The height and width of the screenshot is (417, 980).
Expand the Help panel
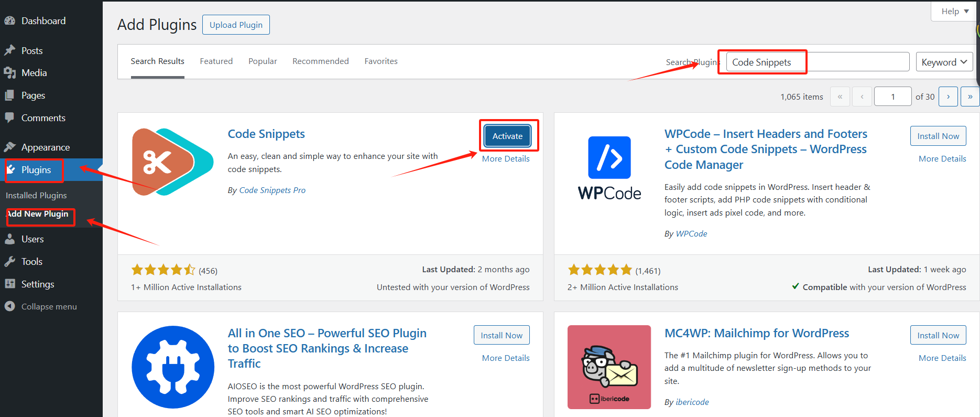(955, 11)
